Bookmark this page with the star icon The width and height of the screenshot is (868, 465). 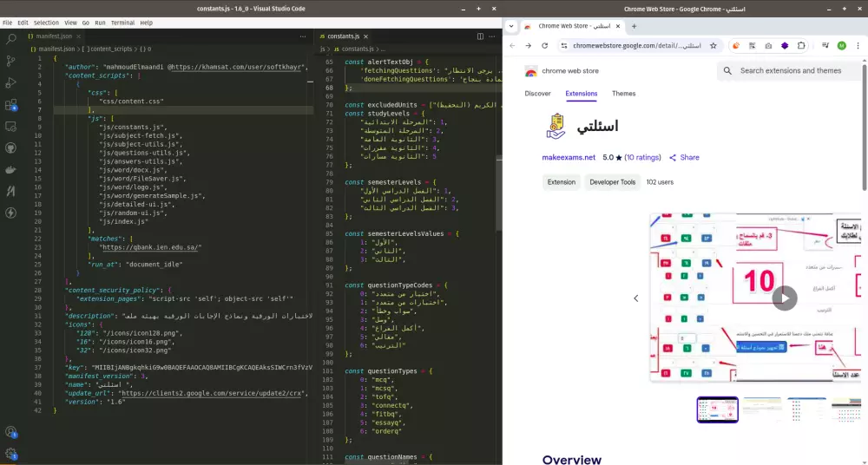click(713, 46)
